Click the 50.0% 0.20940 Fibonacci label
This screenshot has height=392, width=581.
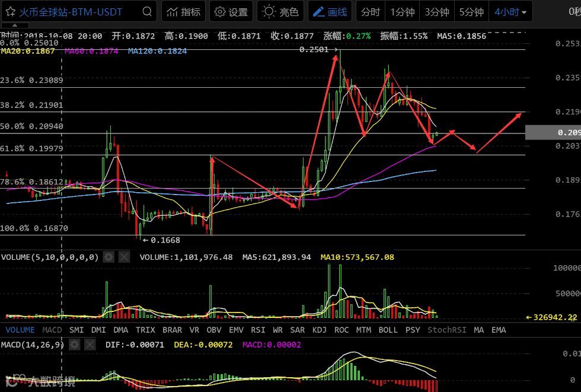click(31, 126)
